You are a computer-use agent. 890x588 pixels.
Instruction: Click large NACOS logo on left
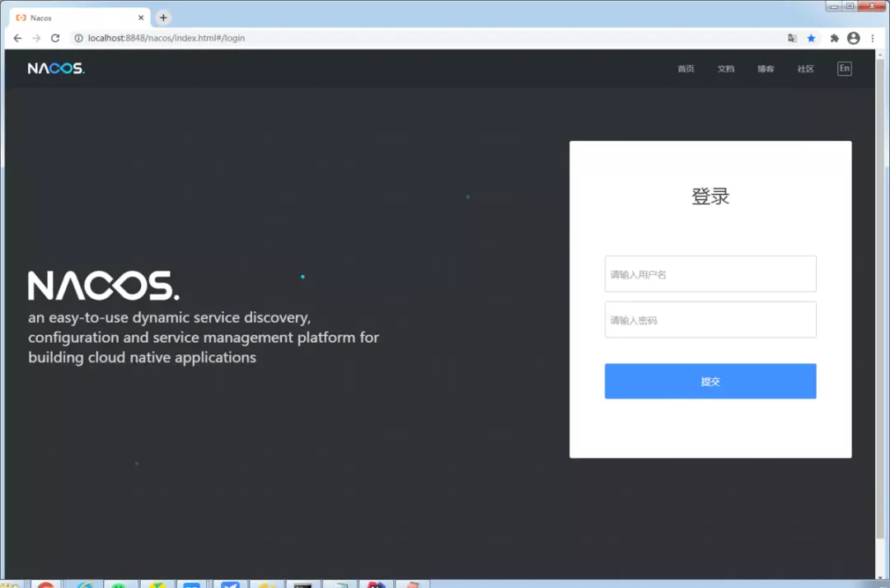coord(104,285)
